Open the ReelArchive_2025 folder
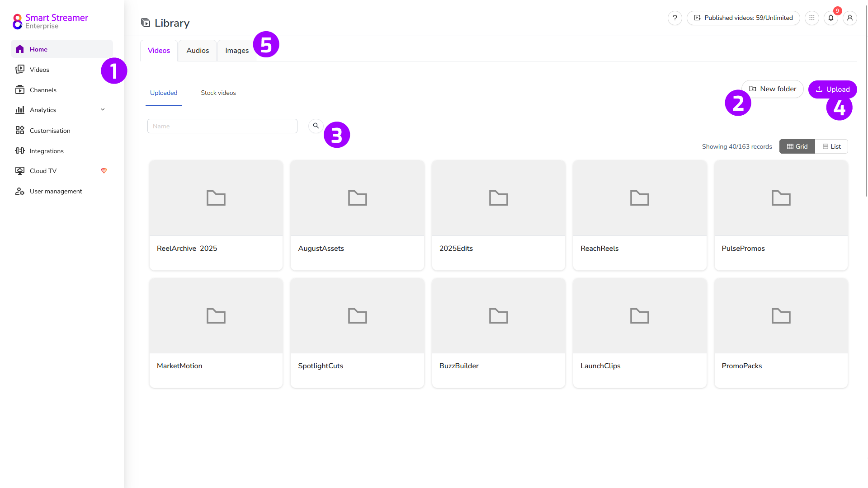This screenshot has width=868, height=488. pyautogui.click(x=216, y=215)
